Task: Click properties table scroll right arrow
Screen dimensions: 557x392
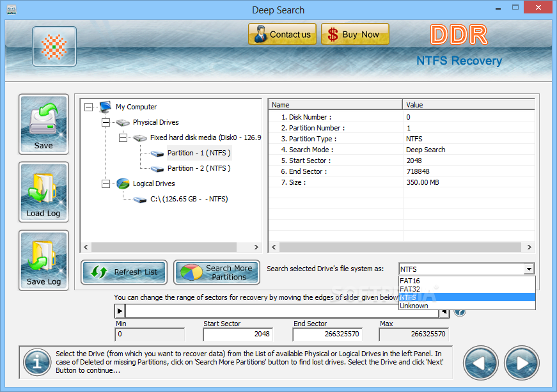Action: tap(530, 247)
